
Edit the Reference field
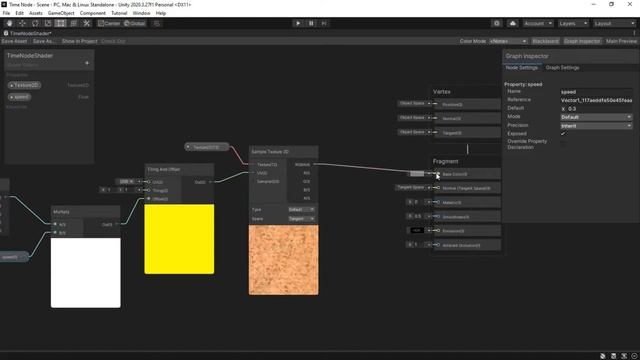596,100
